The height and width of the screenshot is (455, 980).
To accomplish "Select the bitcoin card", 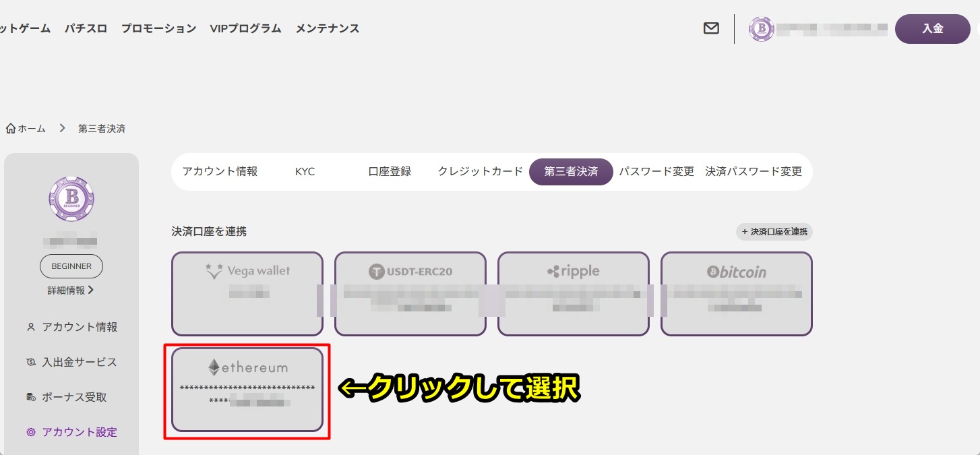I will coord(737,294).
